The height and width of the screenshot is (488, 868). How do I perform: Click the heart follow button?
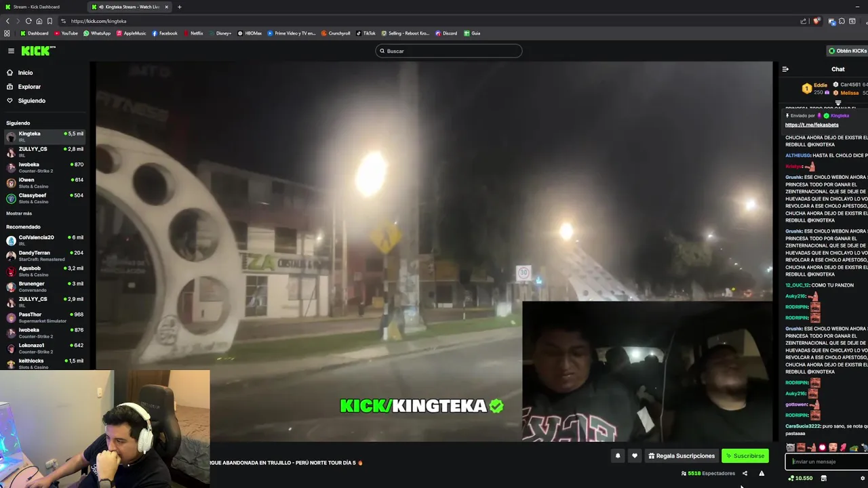click(635, 456)
